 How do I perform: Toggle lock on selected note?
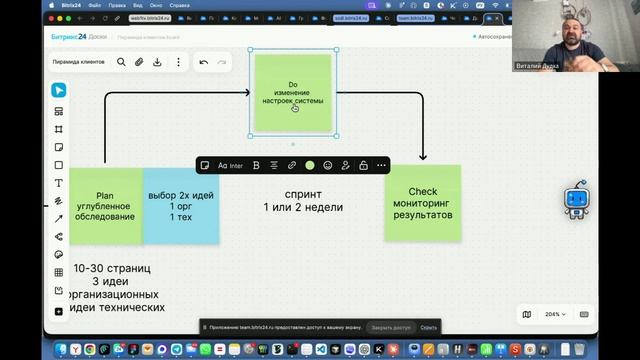pos(363,165)
